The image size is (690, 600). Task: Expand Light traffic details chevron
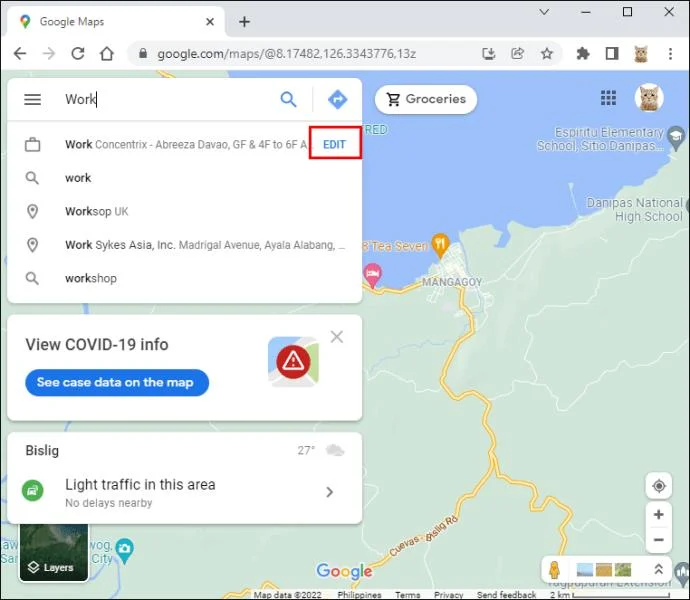(330, 492)
